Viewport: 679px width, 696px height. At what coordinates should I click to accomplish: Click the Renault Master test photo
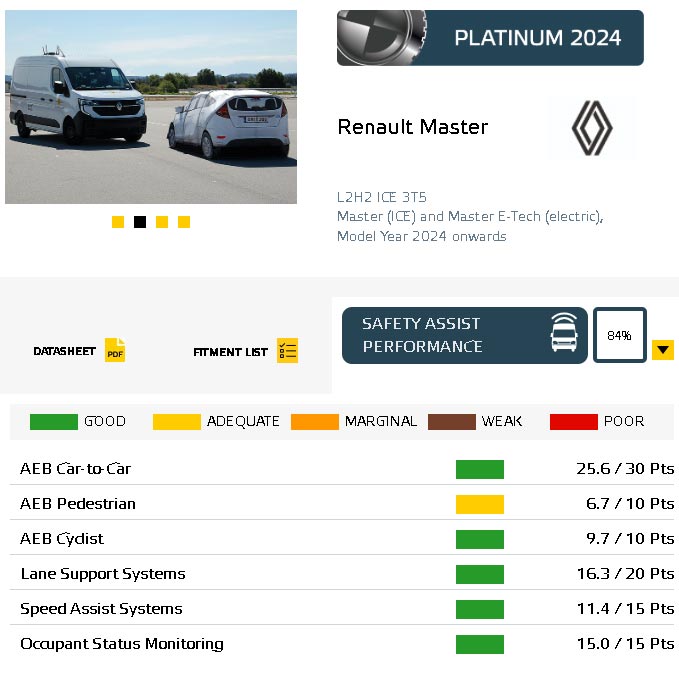151,107
